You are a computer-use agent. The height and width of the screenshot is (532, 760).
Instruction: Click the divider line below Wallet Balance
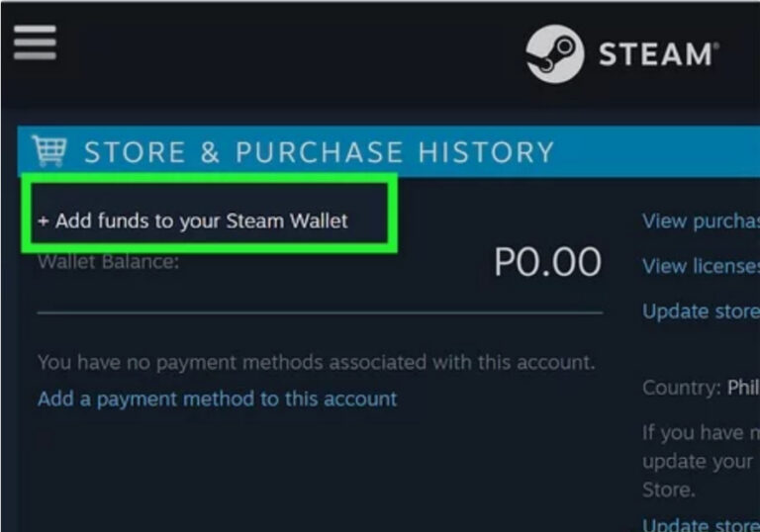(319, 312)
